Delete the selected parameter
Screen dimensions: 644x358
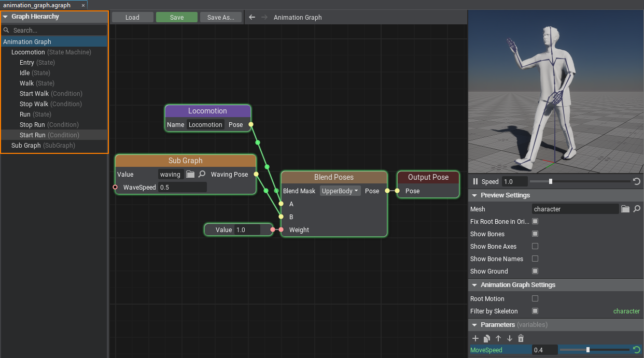pyautogui.click(x=521, y=338)
